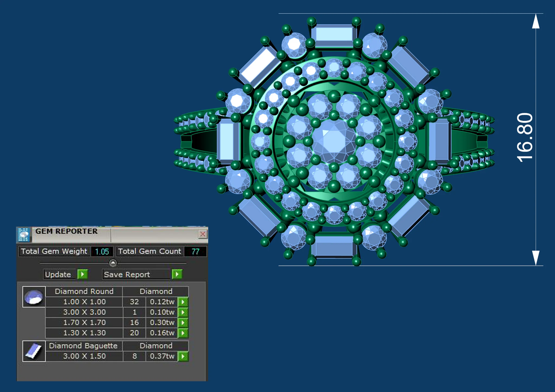Click the count cell showing 20
The image size is (555, 392).
(134, 333)
